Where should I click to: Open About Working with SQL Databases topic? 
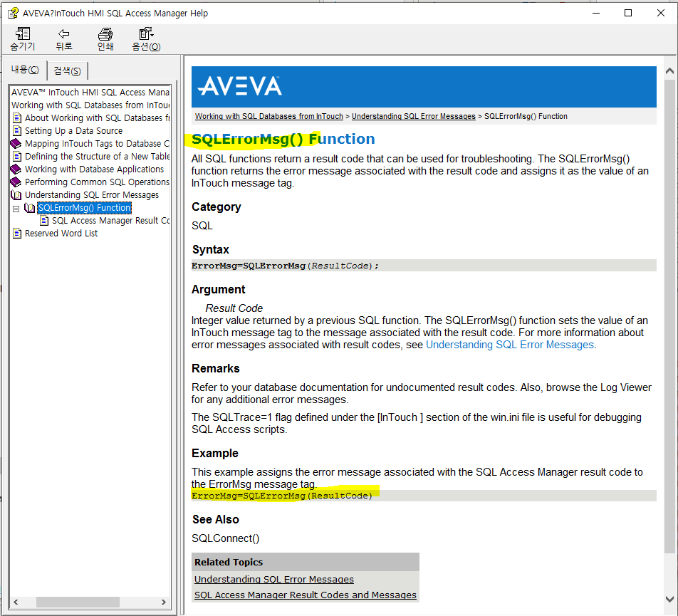tap(97, 118)
